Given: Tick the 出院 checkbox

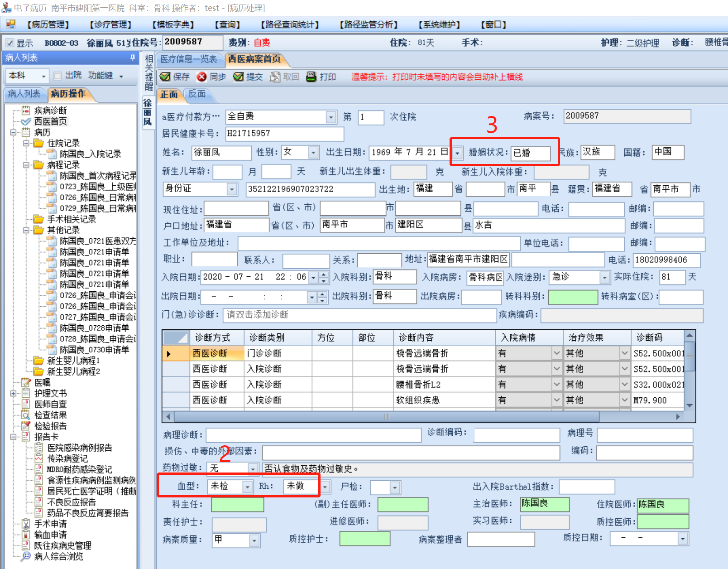Looking at the screenshot, I should tap(57, 76).
